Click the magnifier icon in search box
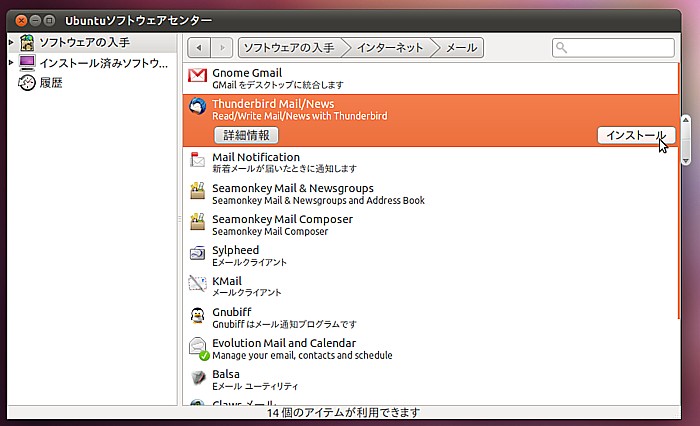 pyautogui.click(x=562, y=47)
